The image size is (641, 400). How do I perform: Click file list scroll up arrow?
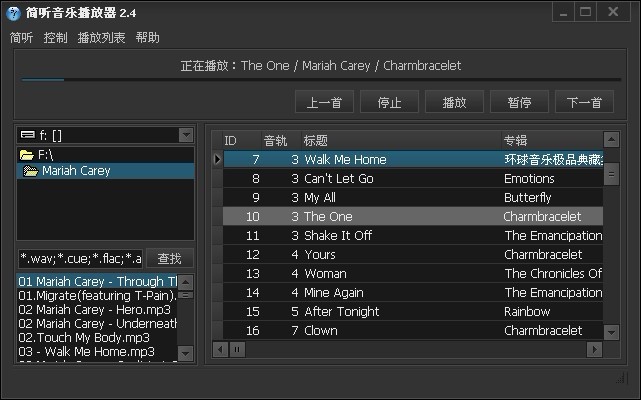pyautogui.click(x=186, y=282)
